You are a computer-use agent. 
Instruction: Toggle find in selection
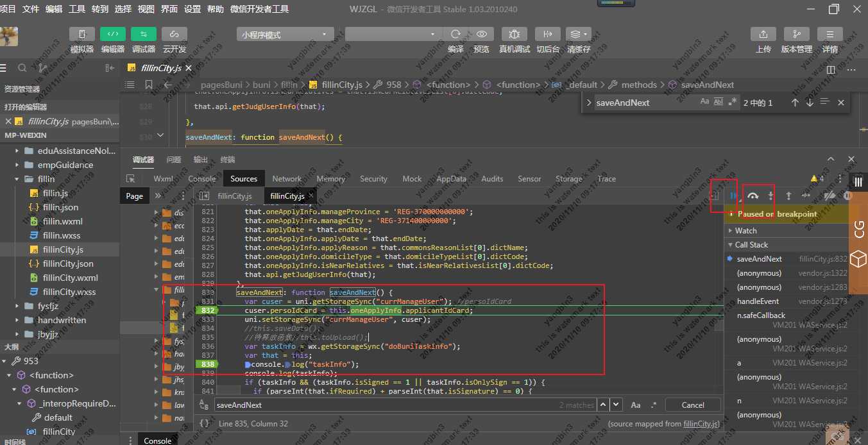(825, 102)
